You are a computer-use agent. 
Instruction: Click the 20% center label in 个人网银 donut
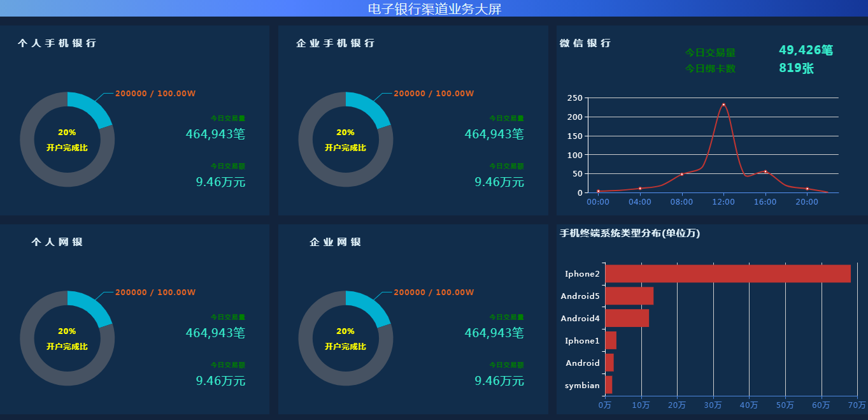tap(67, 331)
